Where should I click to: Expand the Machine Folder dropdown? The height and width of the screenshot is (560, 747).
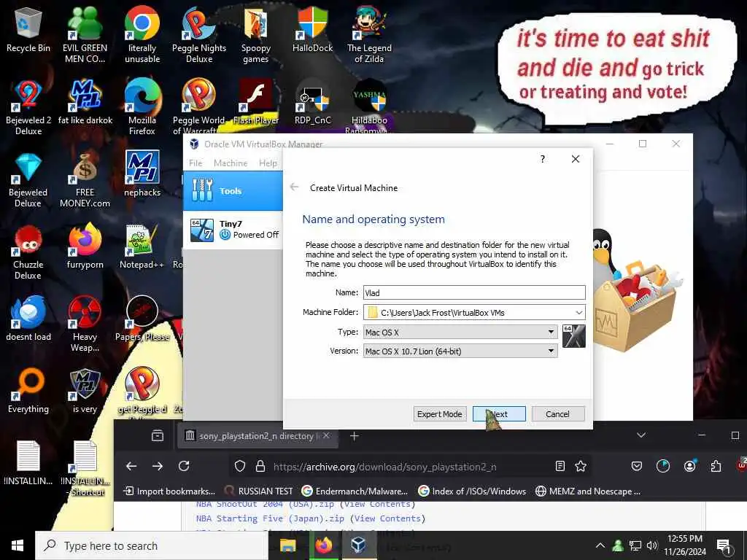578,312
